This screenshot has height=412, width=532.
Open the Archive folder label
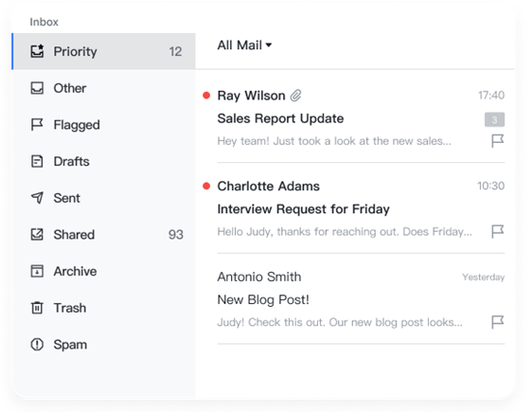point(75,271)
